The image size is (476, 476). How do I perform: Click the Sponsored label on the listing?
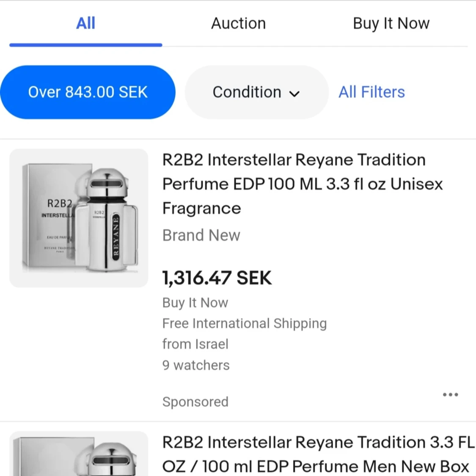(195, 402)
